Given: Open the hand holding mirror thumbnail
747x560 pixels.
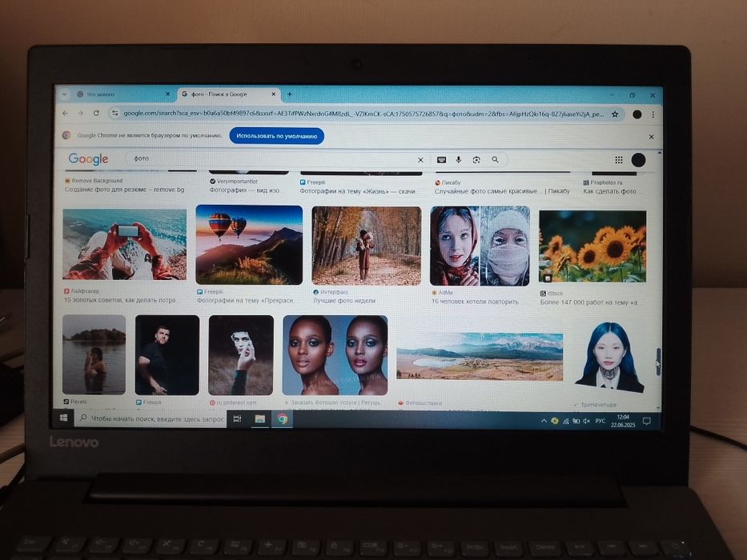Looking at the screenshot, I should click(241, 355).
